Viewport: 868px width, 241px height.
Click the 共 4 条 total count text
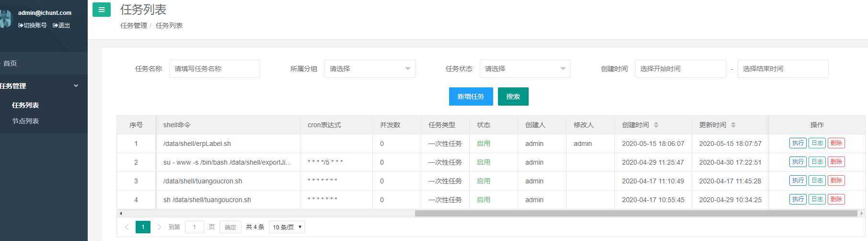click(255, 227)
